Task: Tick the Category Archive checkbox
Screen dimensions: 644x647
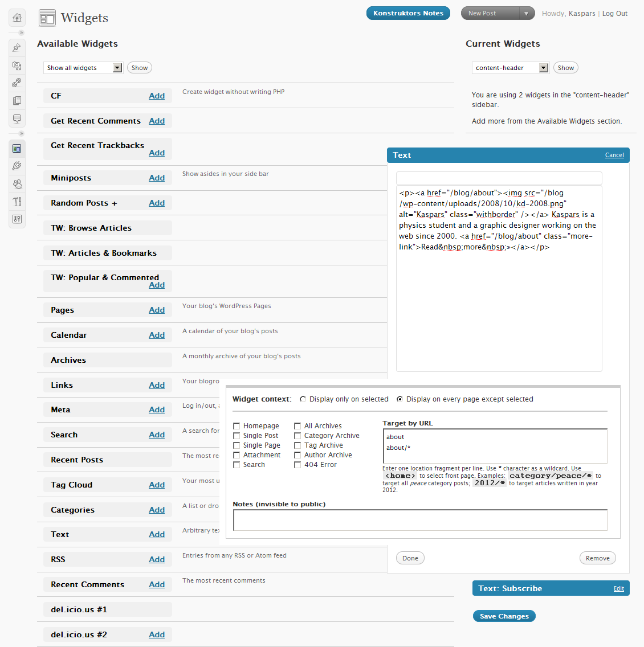Action: click(x=297, y=436)
